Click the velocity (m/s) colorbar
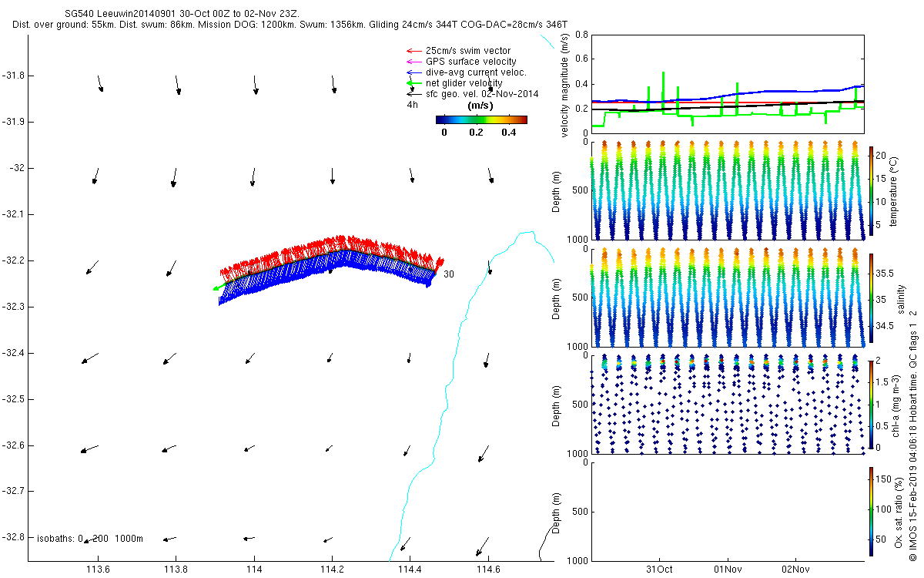 tap(481, 119)
